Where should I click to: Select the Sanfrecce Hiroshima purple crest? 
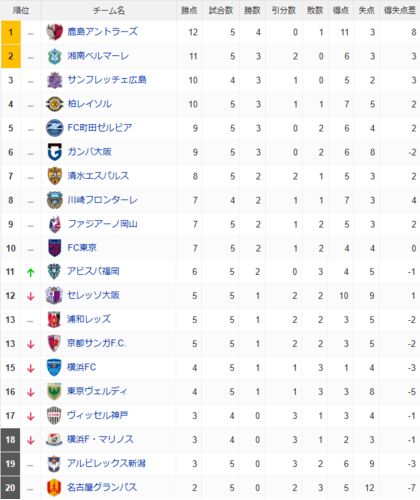(54, 80)
